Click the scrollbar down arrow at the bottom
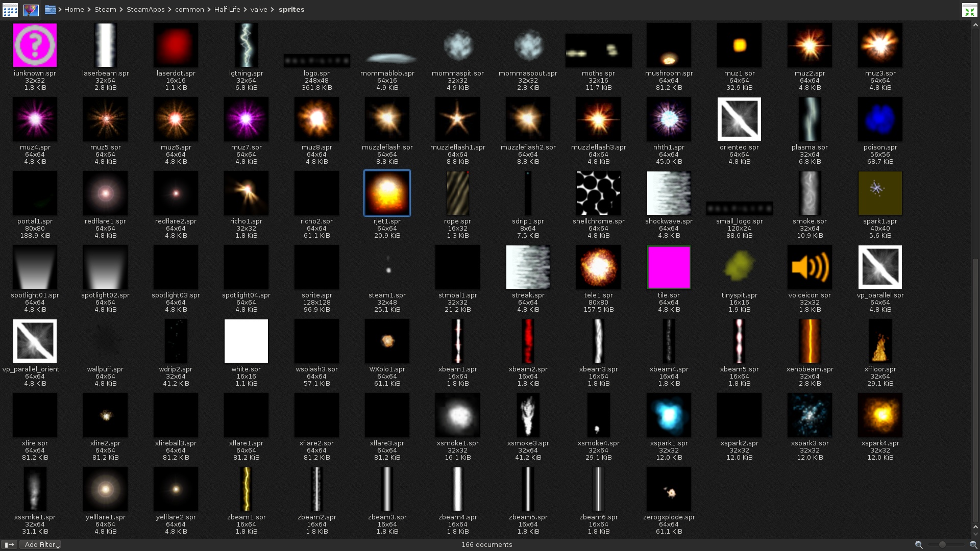980x551 pixels. pos(975,534)
